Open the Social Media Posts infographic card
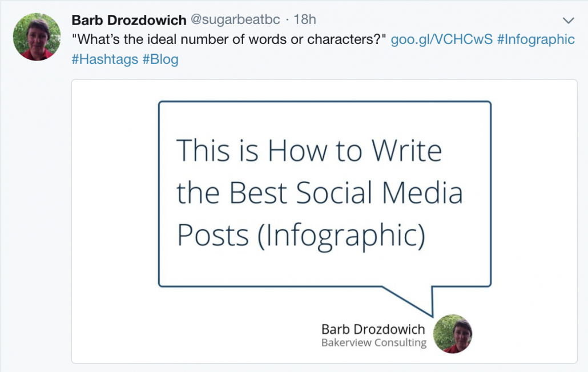588x372 pixels. (324, 221)
